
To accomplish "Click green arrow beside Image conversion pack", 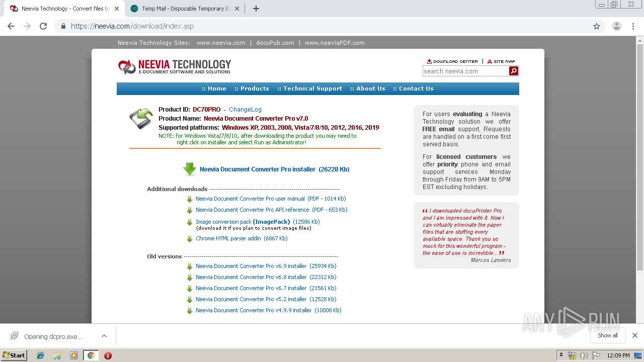I will (190, 222).
